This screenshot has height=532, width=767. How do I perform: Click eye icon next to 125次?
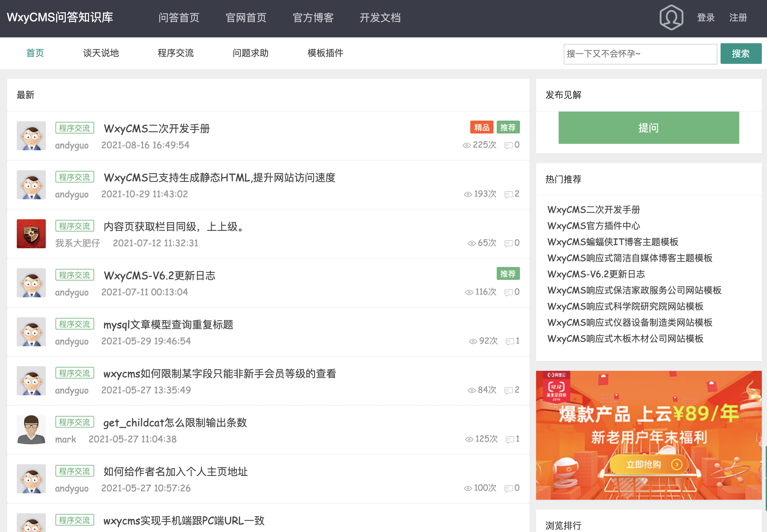(x=469, y=439)
